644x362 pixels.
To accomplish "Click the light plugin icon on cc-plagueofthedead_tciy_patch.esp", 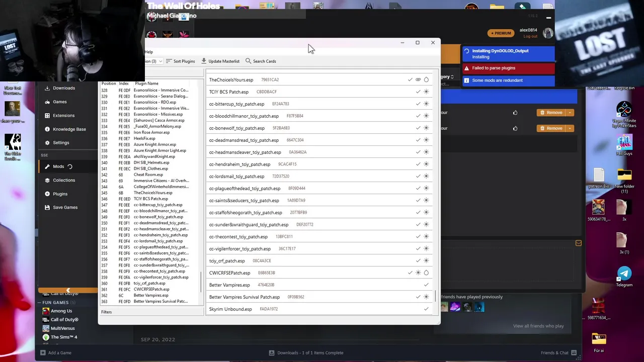I will pos(426,188).
